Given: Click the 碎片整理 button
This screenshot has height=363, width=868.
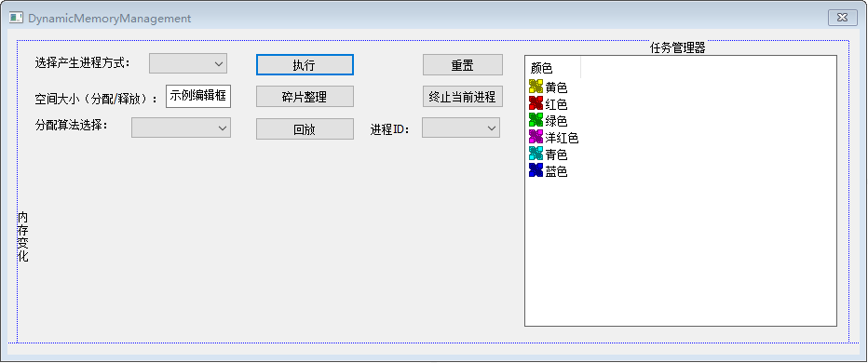Looking at the screenshot, I should pos(305,97).
